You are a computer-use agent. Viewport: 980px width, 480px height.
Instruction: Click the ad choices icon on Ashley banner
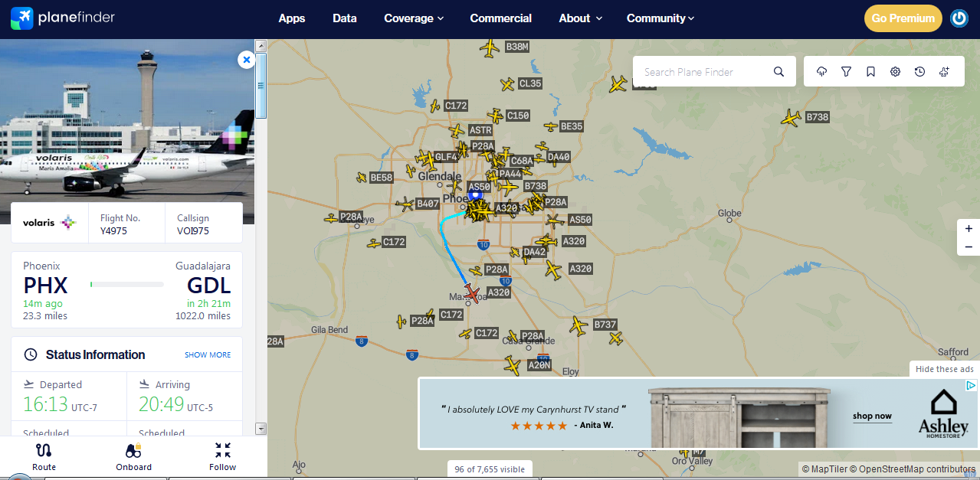pos(971,385)
